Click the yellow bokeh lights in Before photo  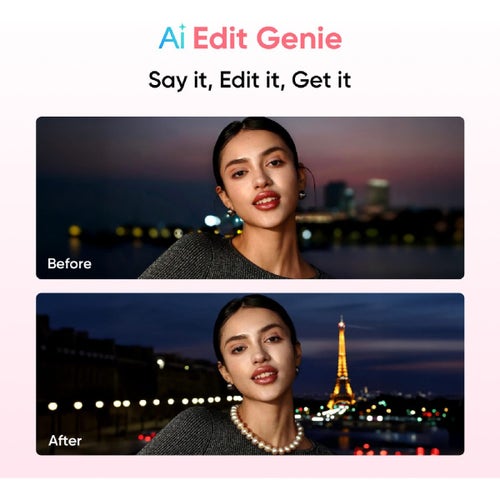(x=125, y=231)
